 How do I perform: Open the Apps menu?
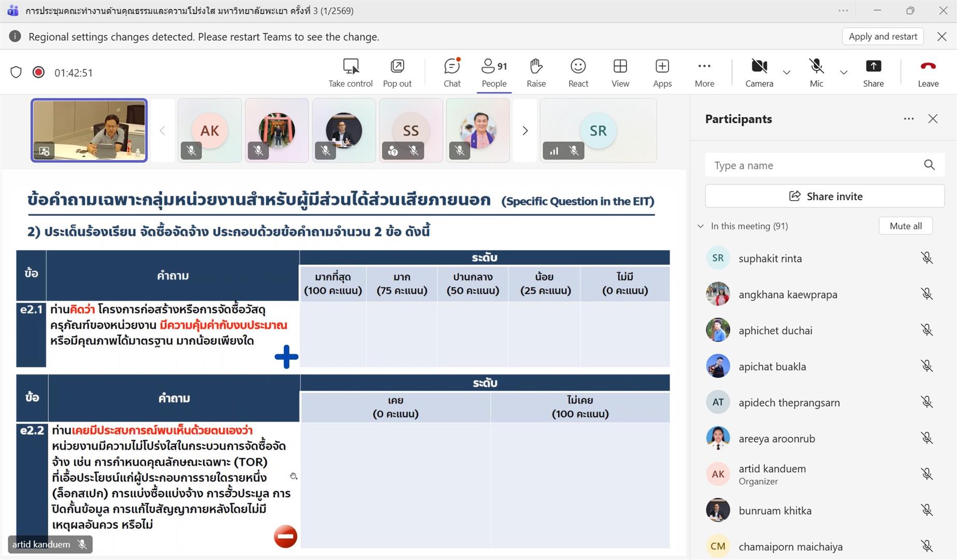pyautogui.click(x=662, y=72)
